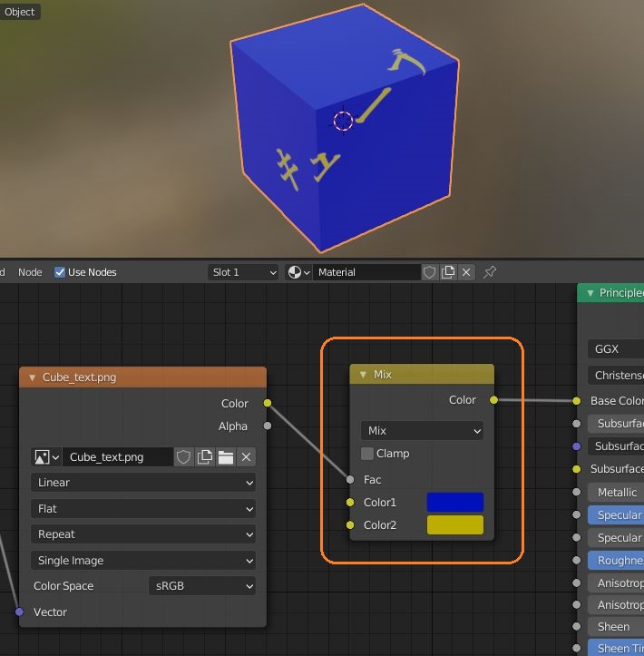Click the blue Color1 swatch
644x656 pixels.
coord(454,502)
